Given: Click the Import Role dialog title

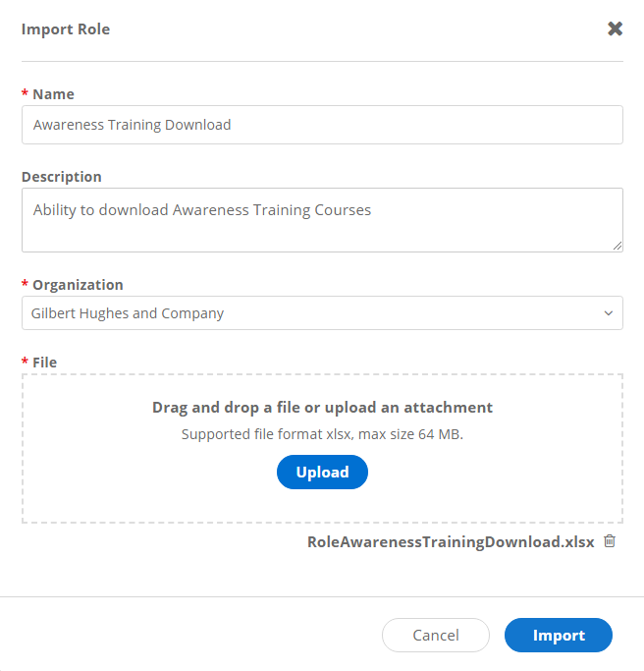Looking at the screenshot, I should [66, 29].
